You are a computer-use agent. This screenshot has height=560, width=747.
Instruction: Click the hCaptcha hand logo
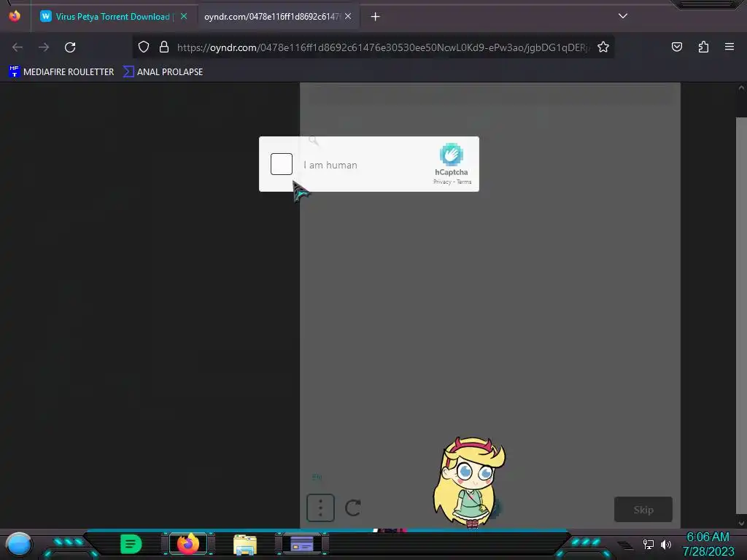(x=451, y=155)
